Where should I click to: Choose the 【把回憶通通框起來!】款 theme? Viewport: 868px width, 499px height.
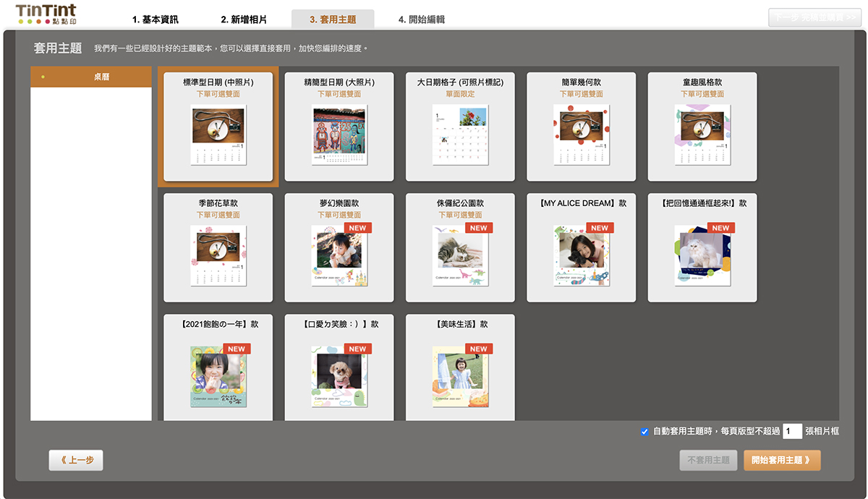pos(702,247)
